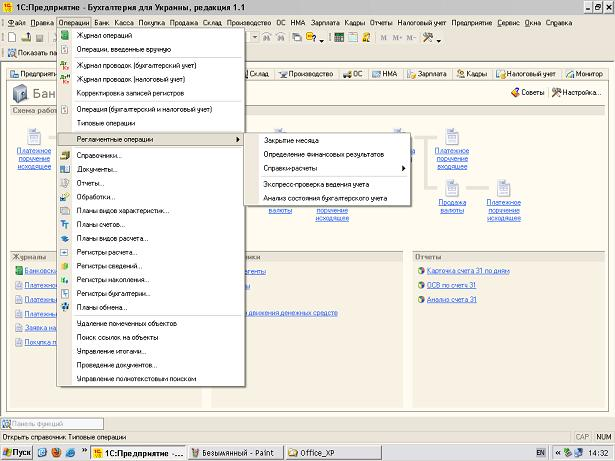This screenshot has height=461, width=615.
Task: Click the document icon above Продажа валюты
Action: [452, 189]
